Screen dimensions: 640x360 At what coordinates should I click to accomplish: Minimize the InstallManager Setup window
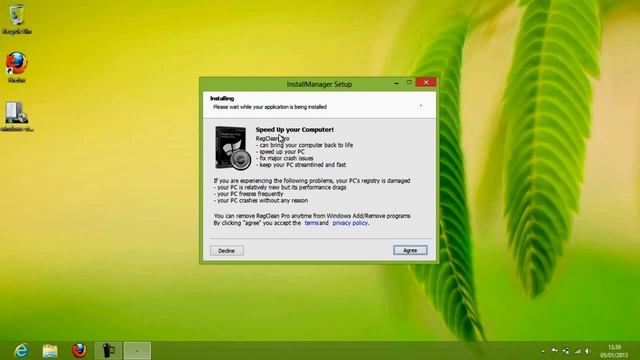(x=396, y=83)
